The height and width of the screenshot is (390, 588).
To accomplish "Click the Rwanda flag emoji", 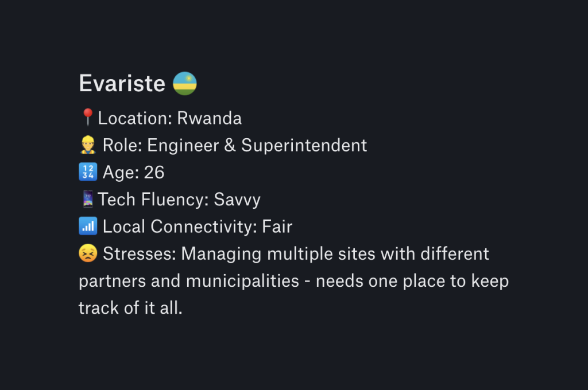I will (x=185, y=84).
